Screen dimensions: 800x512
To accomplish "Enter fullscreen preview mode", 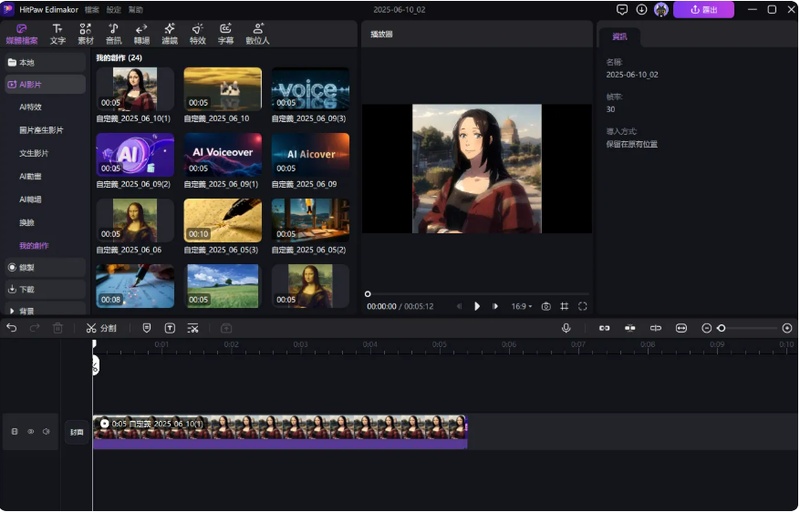I will 583,306.
